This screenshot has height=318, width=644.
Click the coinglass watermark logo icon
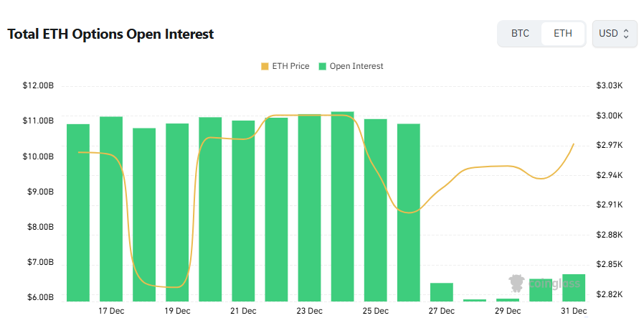[516, 282]
